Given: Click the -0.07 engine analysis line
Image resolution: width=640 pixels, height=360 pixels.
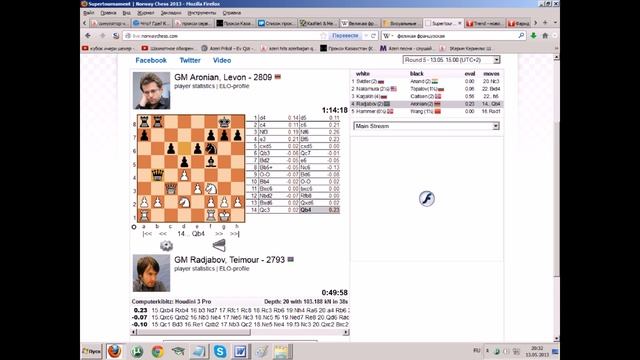Looking at the screenshot, I should coord(240,317).
